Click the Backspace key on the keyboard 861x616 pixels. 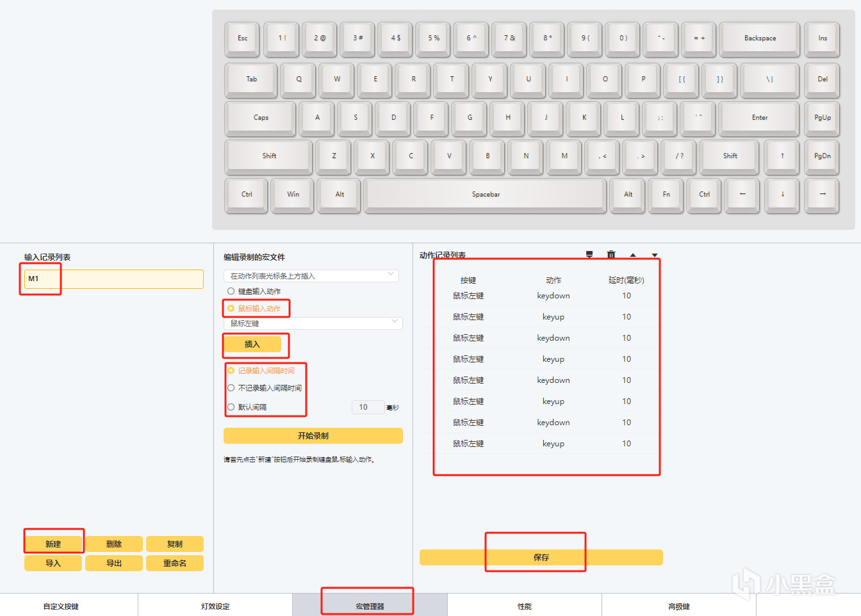(x=760, y=38)
